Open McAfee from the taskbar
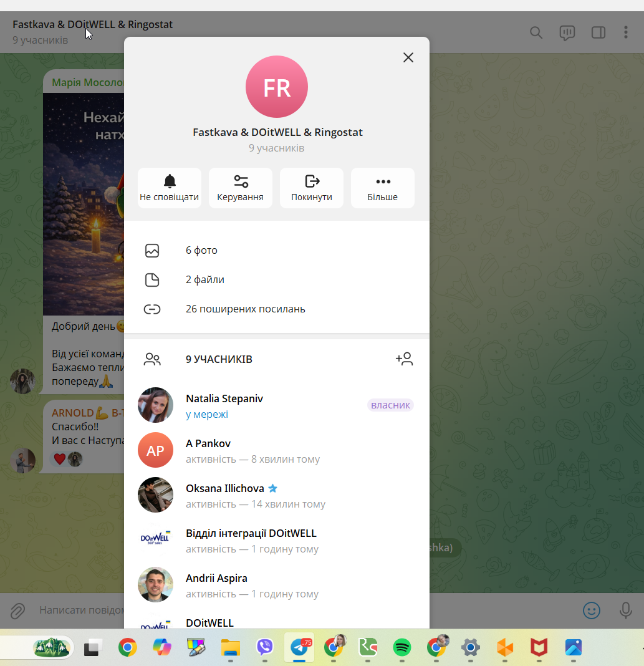 (x=539, y=647)
